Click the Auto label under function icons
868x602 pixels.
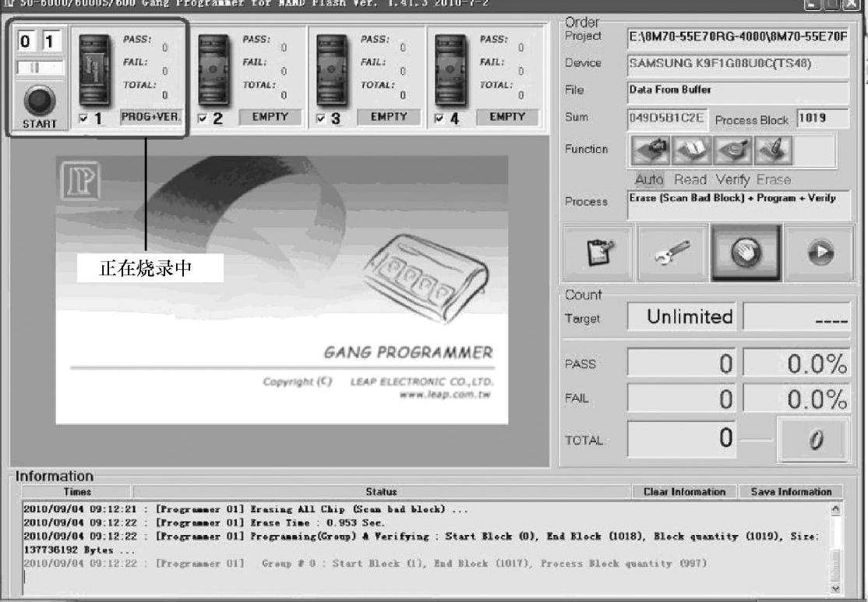649,179
